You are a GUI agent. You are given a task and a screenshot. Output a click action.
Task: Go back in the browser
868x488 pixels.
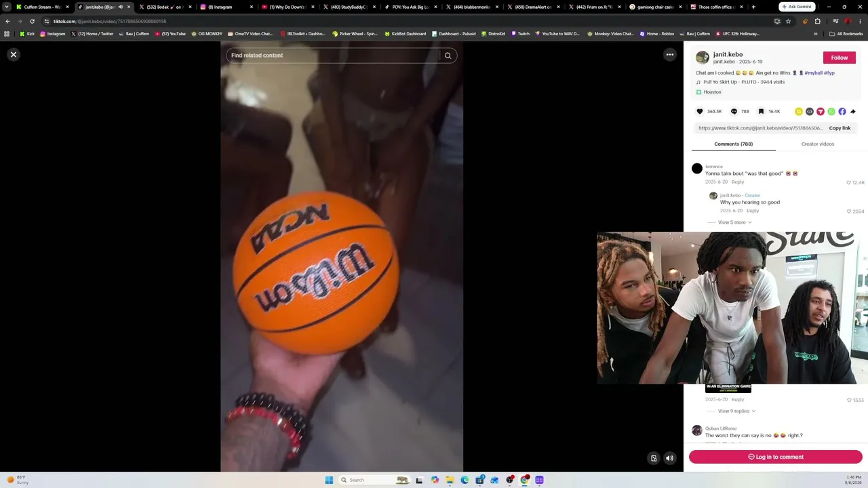coord(7,21)
